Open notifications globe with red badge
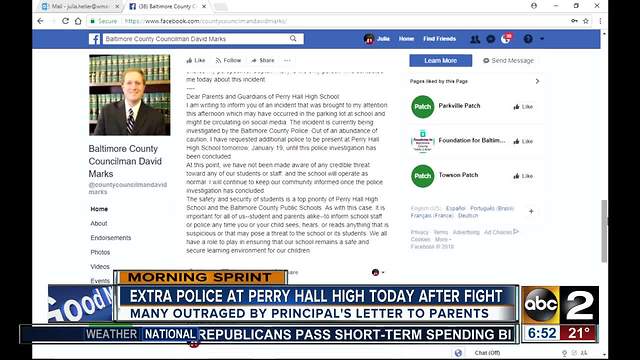This screenshot has height=360, width=640. 506,39
